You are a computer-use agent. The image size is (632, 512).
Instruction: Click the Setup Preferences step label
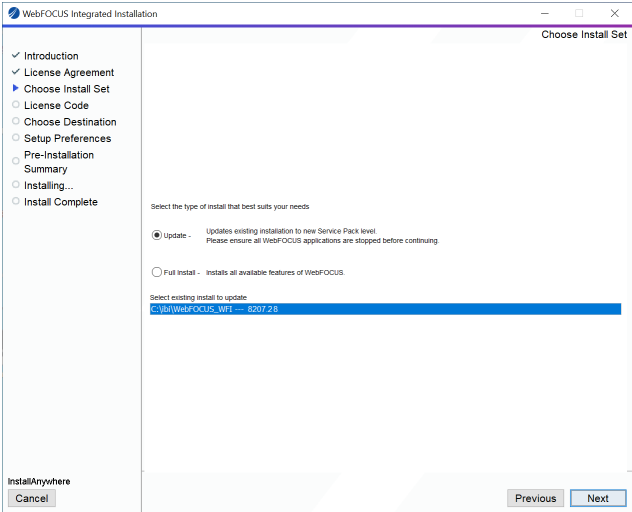[x=67, y=139]
